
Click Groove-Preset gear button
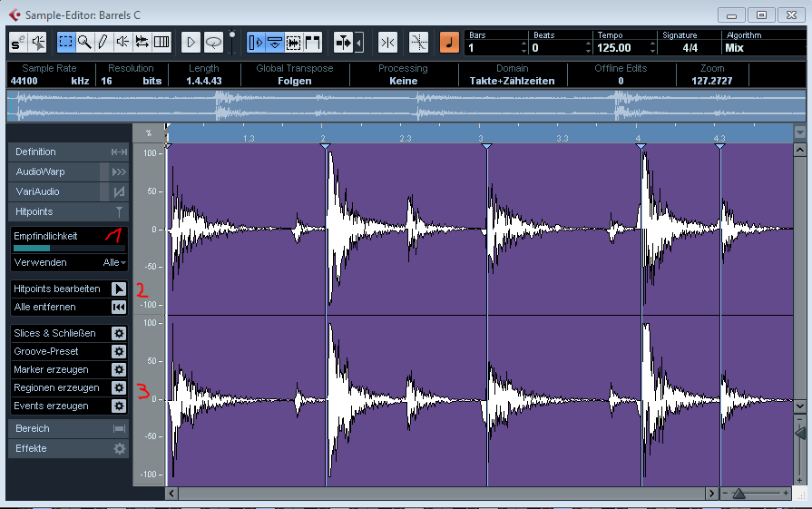(x=119, y=352)
